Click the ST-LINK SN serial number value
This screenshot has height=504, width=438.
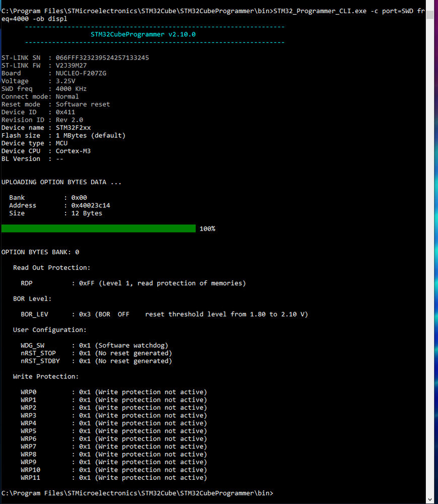(x=102, y=58)
